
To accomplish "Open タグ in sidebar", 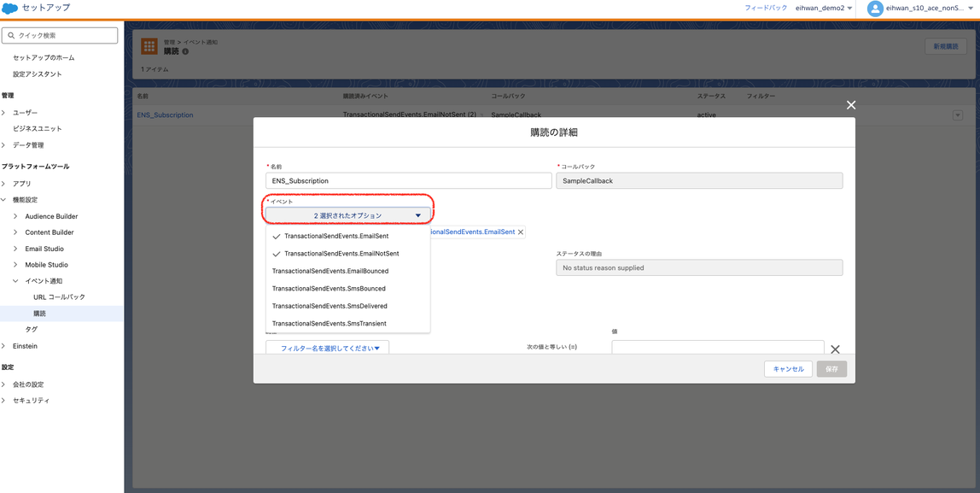I will 32,330.
